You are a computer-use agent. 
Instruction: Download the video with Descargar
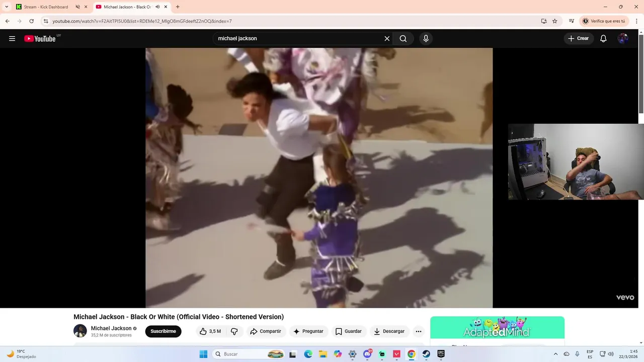[x=389, y=331]
